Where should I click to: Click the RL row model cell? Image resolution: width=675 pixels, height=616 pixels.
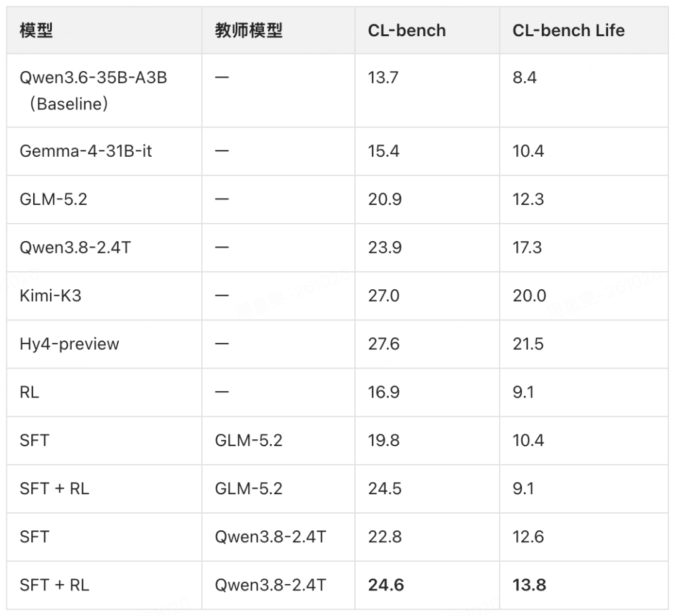click(104, 392)
